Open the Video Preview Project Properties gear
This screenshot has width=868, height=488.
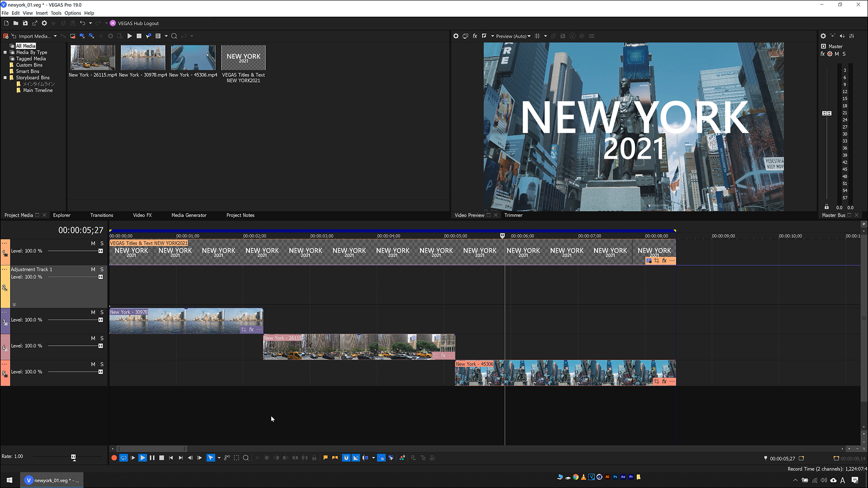tap(456, 36)
